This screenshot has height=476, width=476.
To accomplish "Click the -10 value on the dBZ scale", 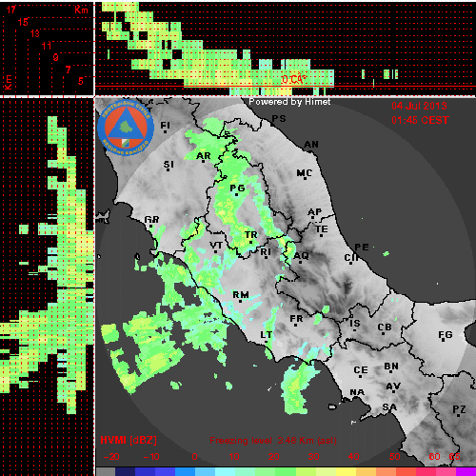I will [x=151, y=457].
